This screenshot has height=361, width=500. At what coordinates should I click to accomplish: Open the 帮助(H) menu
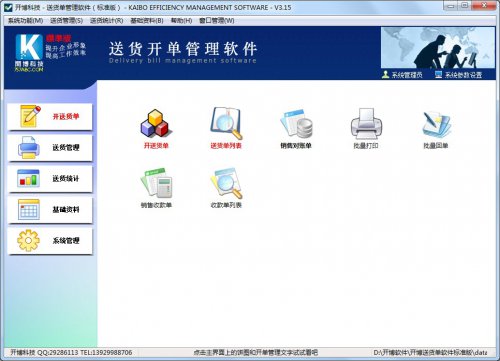181,21
